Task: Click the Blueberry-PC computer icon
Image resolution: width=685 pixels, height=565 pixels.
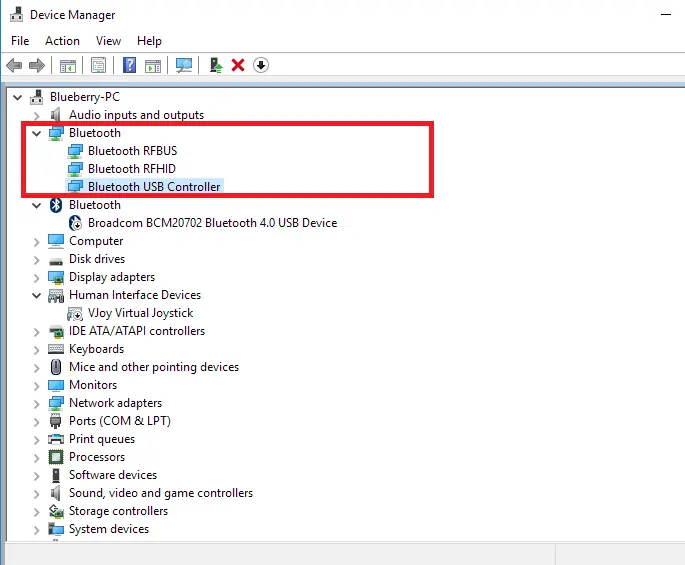Action: [x=37, y=97]
